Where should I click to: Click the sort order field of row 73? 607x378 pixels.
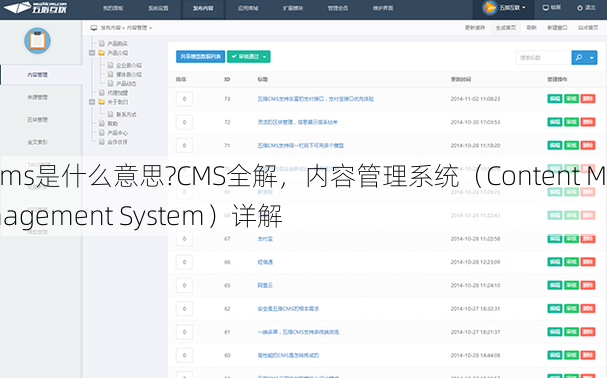pos(184,99)
